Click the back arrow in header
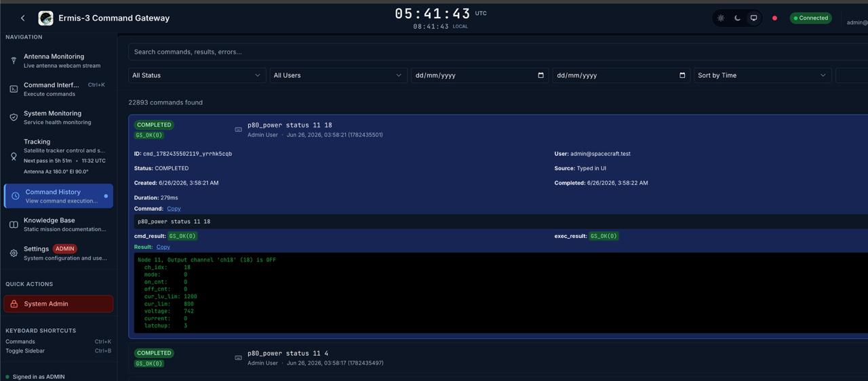 (x=23, y=18)
